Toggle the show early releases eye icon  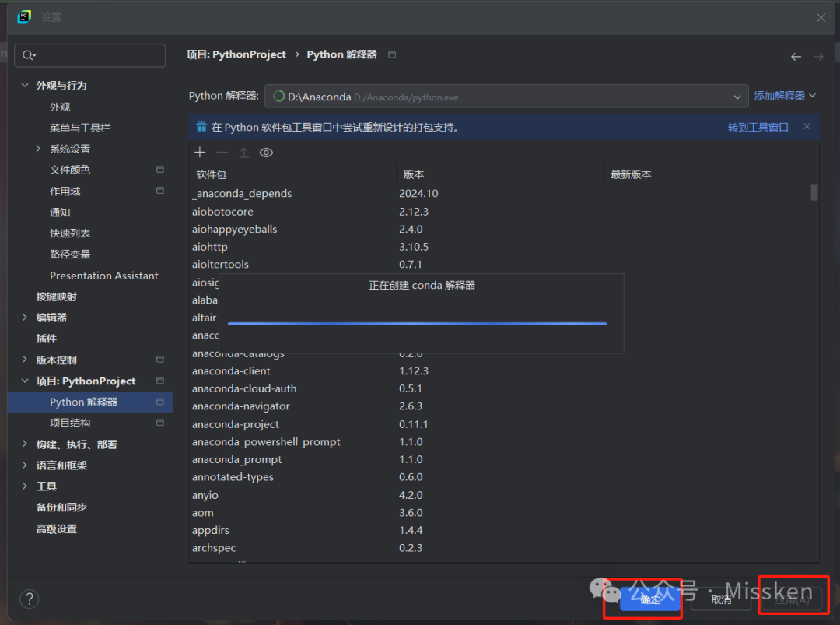point(266,153)
